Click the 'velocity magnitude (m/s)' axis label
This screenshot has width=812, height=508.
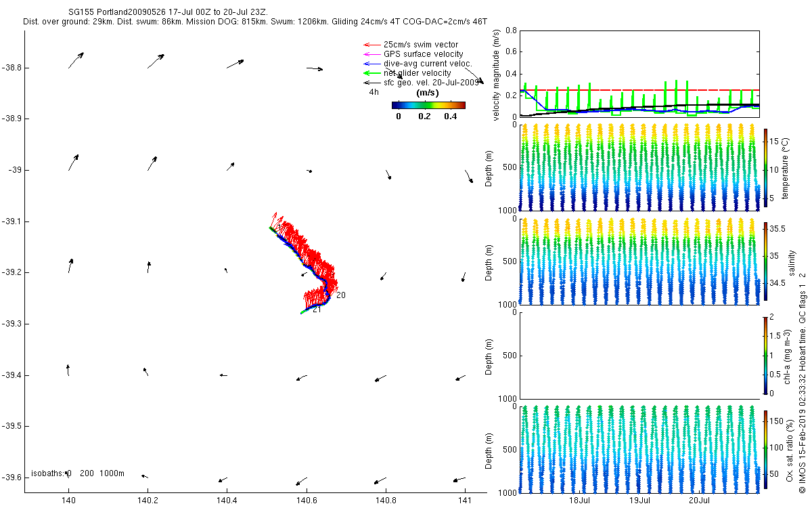tap(496, 75)
